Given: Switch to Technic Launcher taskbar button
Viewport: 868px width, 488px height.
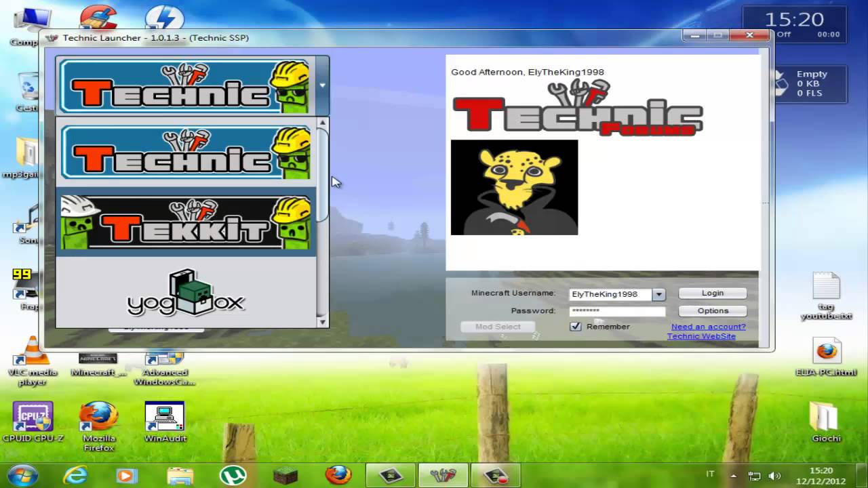Looking at the screenshot, I should [x=443, y=475].
